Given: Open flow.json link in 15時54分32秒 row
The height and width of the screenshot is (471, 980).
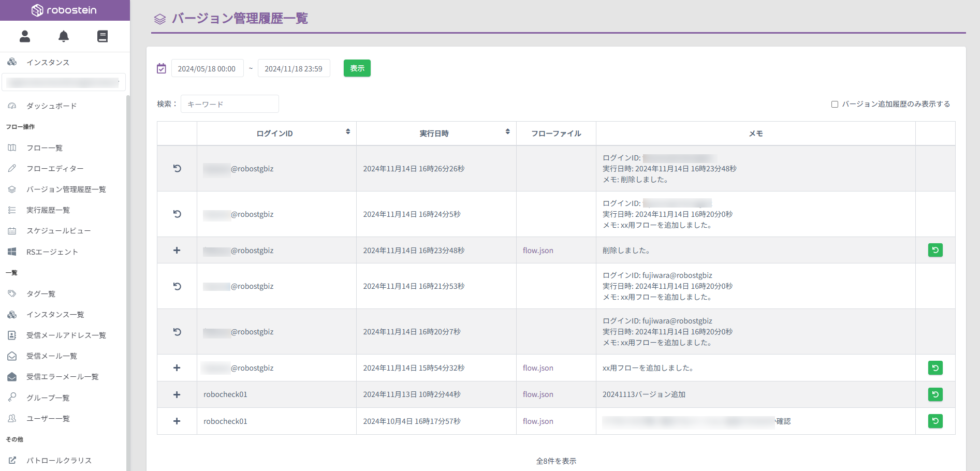Looking at the screenshot, I should (x=538, y=368).
